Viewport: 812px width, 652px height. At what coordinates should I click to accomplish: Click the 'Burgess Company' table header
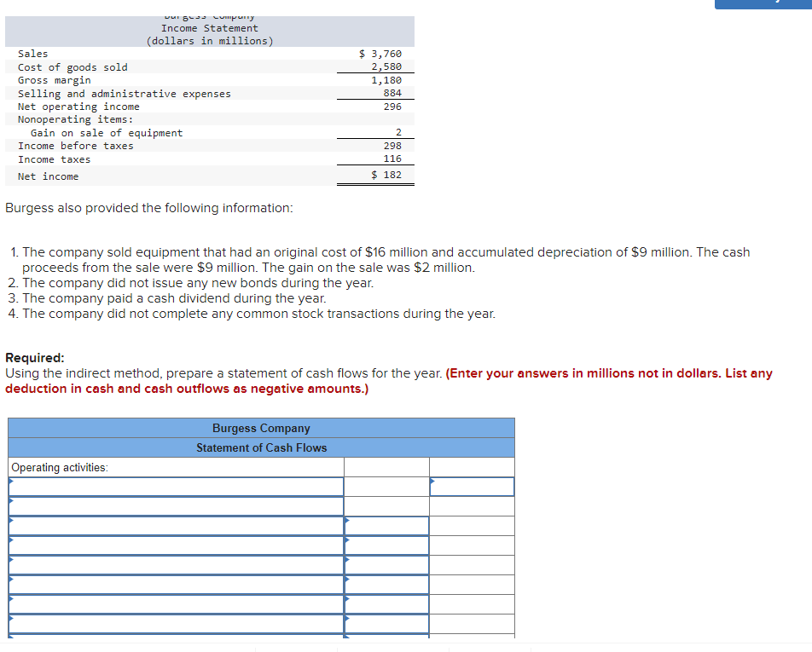tap(262, 428)
